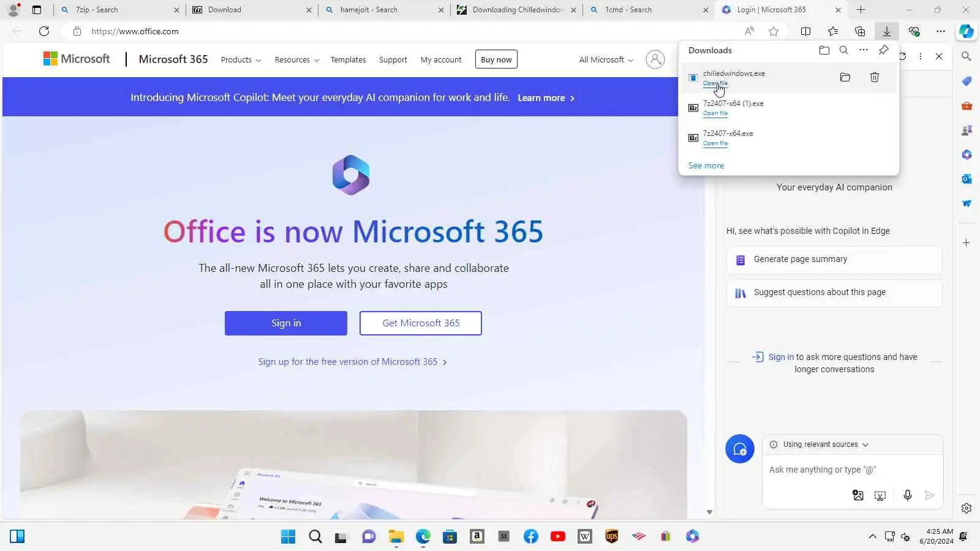Open Favorites list
The image size is (980, 551).
[x=832, y=31]
